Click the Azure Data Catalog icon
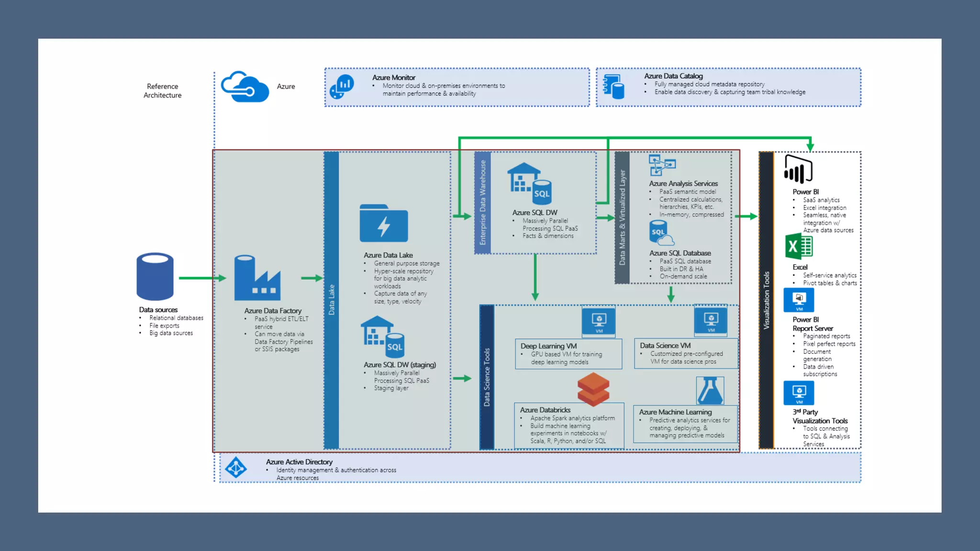Image resolution: width=980 pixels, height=551 pixels. coord(613,87)
